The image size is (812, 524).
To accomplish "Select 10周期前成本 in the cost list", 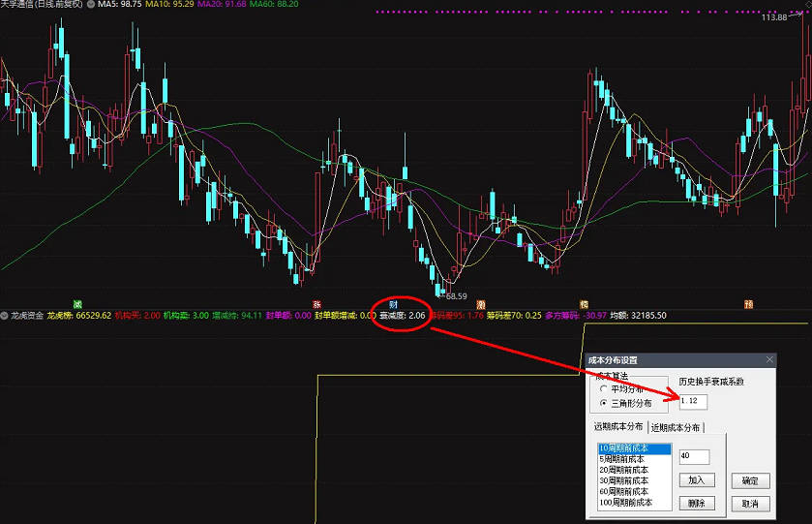I will click(634, 448).
